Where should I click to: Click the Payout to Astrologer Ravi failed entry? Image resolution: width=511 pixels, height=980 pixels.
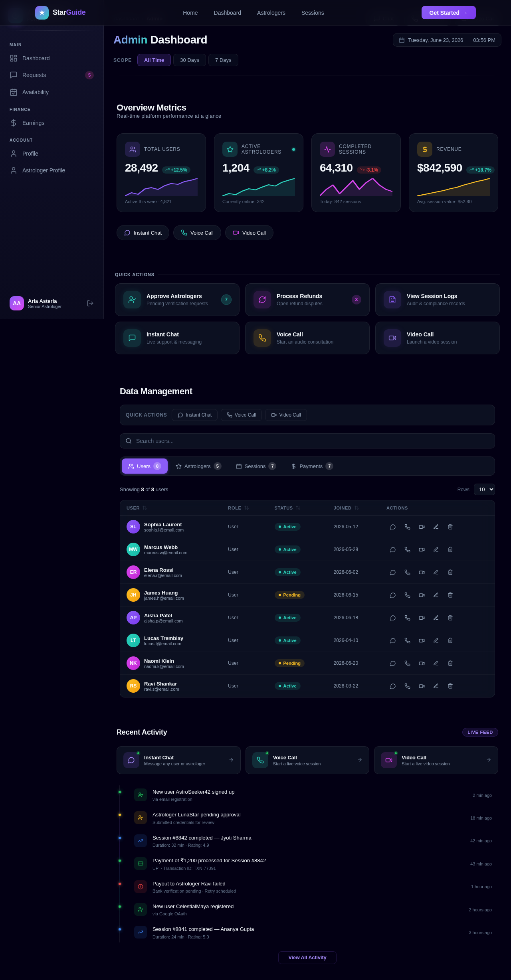(x=313, y=887)
